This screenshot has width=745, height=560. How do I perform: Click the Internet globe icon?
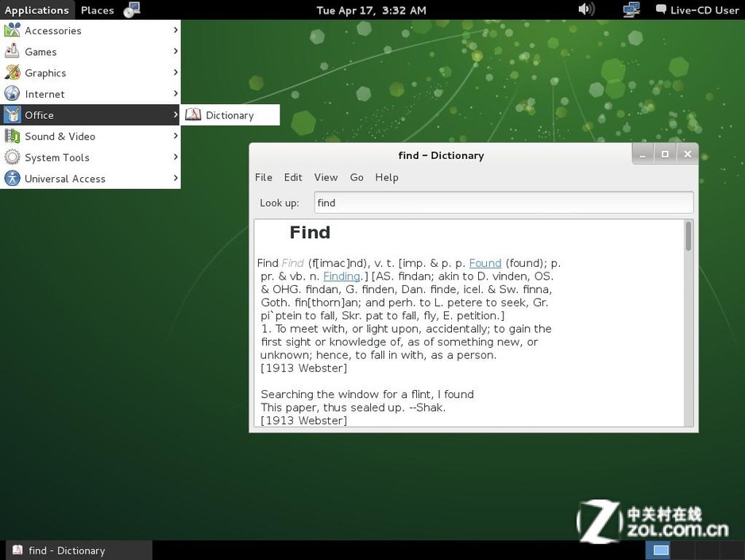pos(12,94)
